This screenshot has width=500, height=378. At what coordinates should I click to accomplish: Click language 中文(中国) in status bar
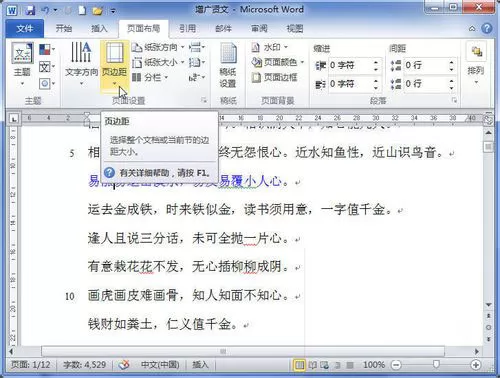[x=160, y=365]
